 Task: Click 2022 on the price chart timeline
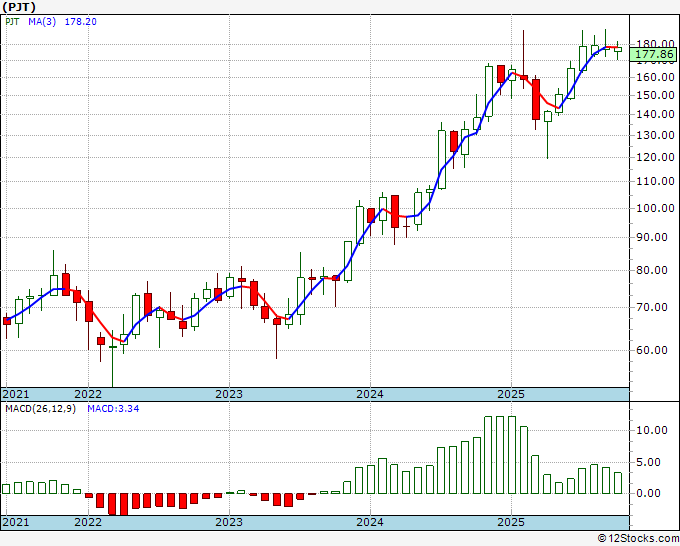[88, 394]
